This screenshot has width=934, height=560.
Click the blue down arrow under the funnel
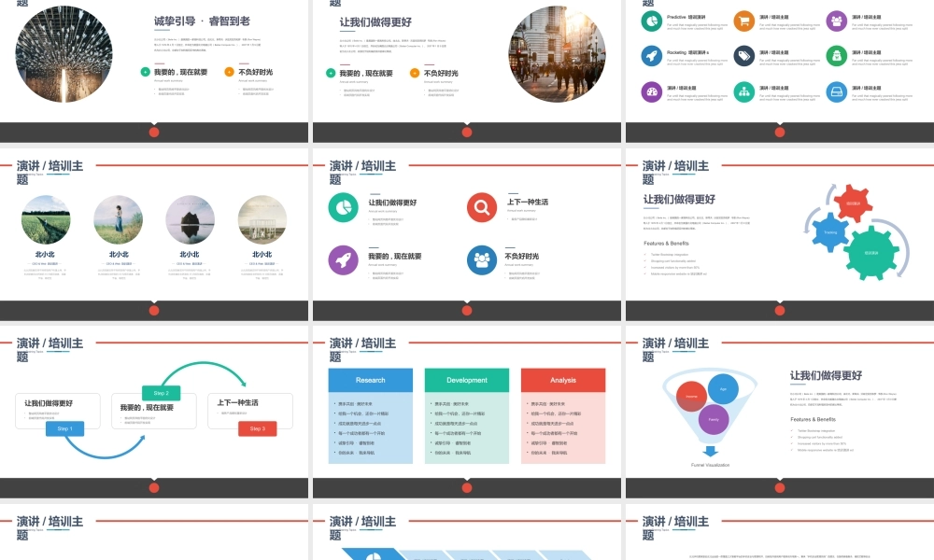coord(710,452)
